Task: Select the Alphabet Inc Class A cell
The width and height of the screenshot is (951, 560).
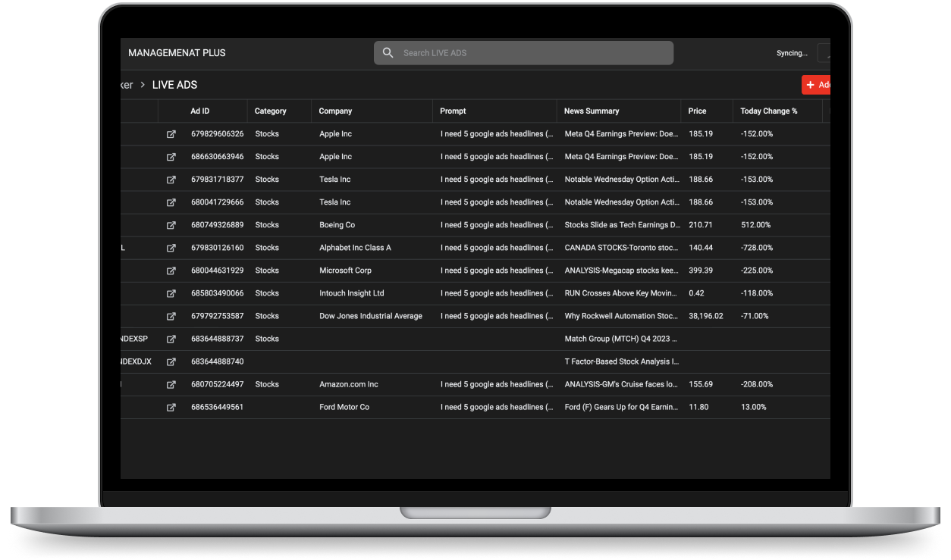Action: (356, 248)
